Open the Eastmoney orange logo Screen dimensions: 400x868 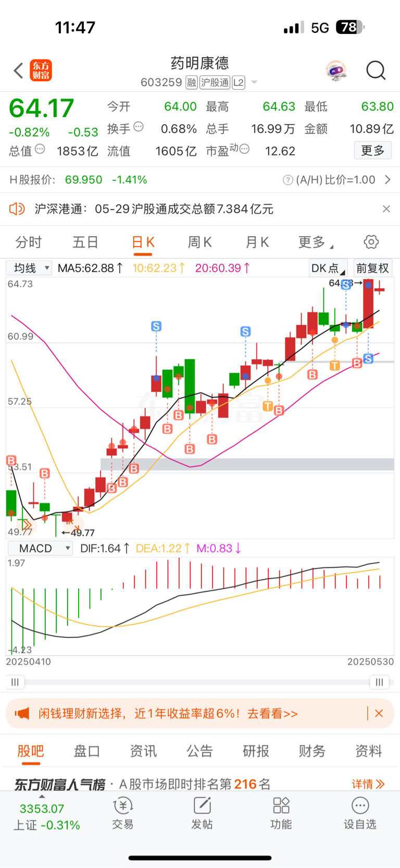[x=41, y=70]
